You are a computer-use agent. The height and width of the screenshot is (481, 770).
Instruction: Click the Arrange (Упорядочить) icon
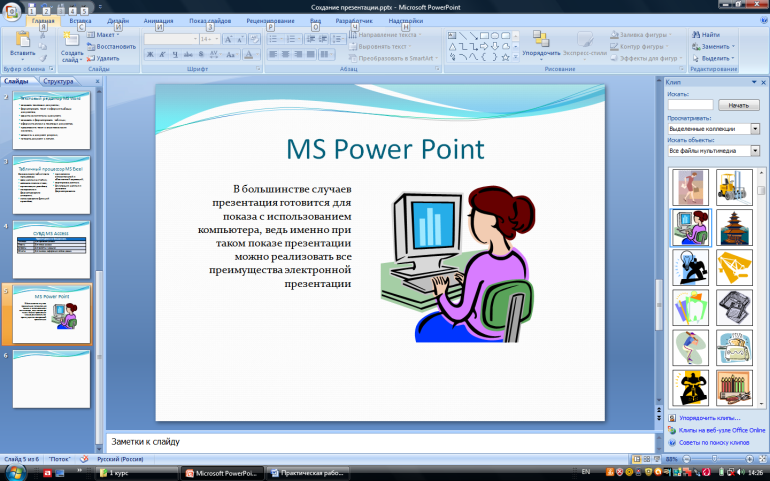click(x=541, y=39)
